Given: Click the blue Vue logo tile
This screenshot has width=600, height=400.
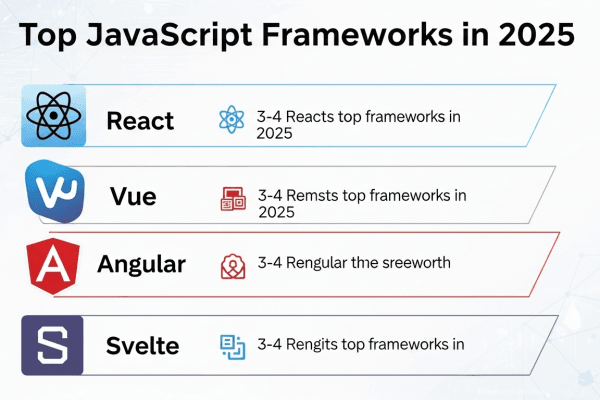Looking at the screenshot, I should point(55,192).
